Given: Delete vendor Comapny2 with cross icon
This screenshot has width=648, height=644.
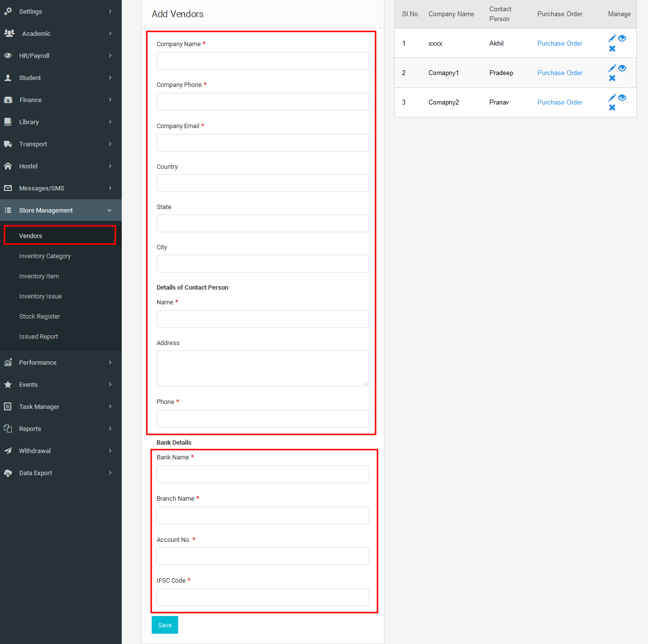Looking at the screenshot, I should (612, 107).
